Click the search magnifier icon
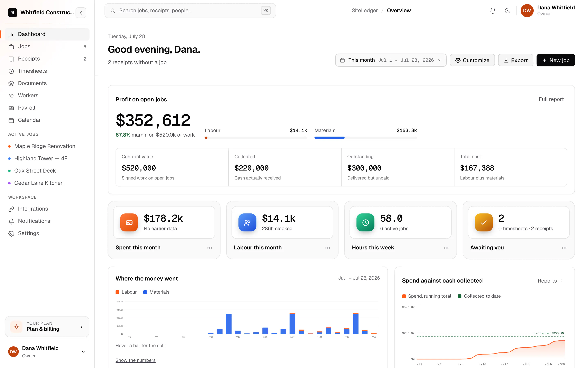 [x=113, y=11]
